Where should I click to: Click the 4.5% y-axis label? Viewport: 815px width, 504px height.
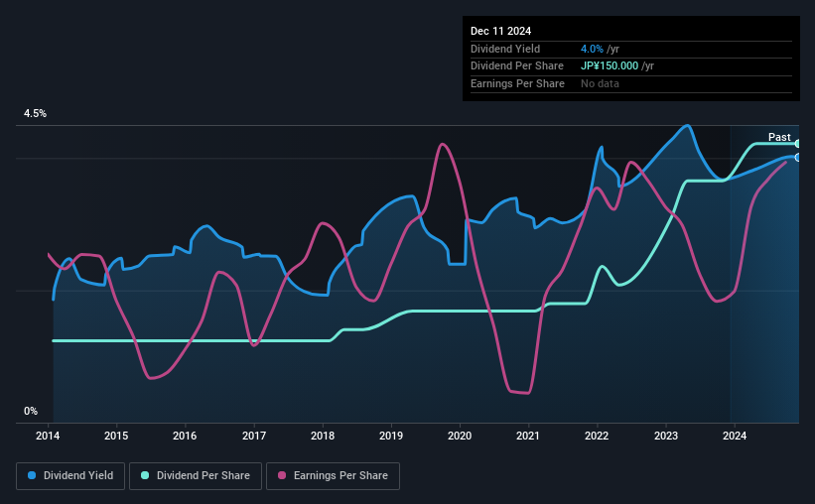click(36, 114)
